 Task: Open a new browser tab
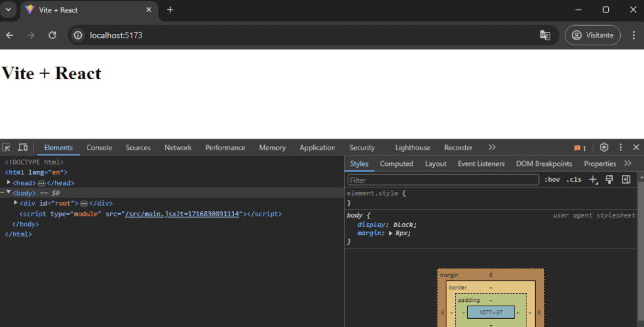pyautogui.click(x=170, y=10)
